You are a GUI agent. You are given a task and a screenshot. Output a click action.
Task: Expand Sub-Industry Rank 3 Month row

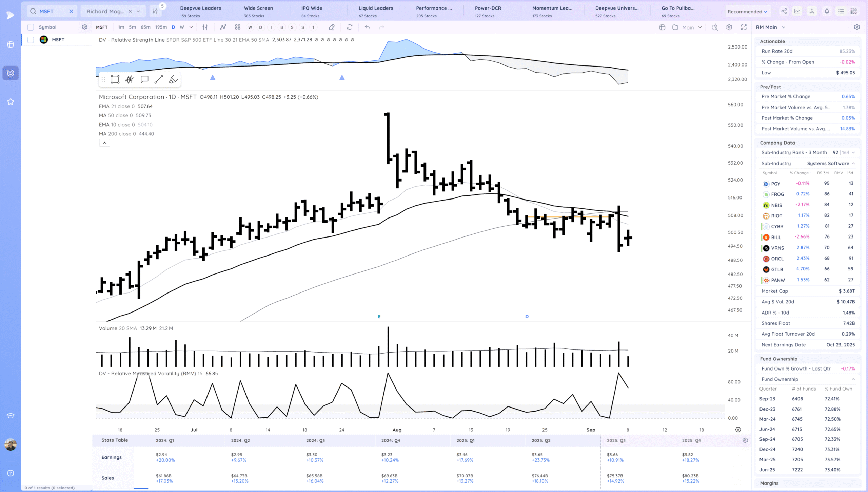coord(853,152)
